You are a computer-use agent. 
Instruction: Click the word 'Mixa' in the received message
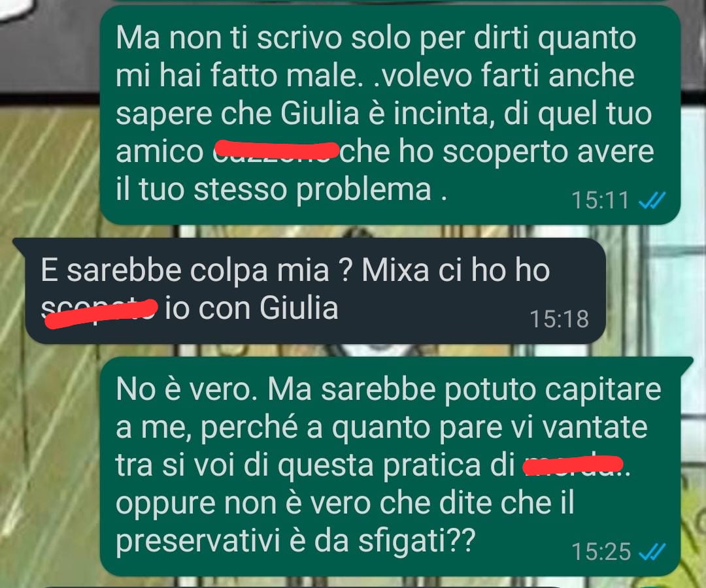[x=395, y=270]
